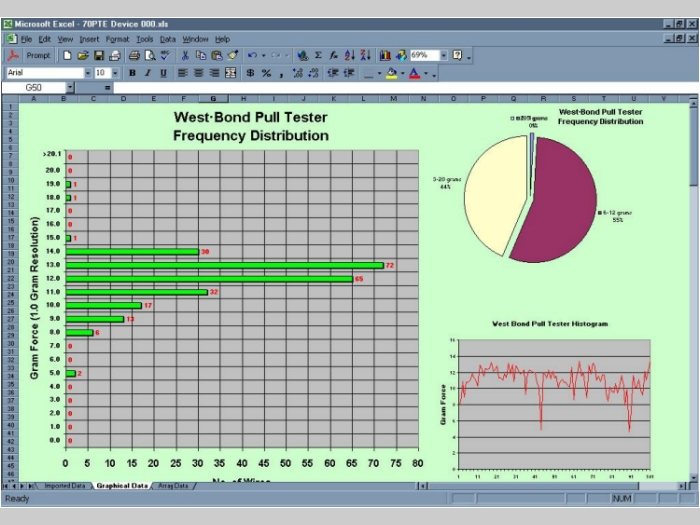The image size is (700, 525).
Task: Open the Name Box G50 dropdown
Action: pos(70,88)
